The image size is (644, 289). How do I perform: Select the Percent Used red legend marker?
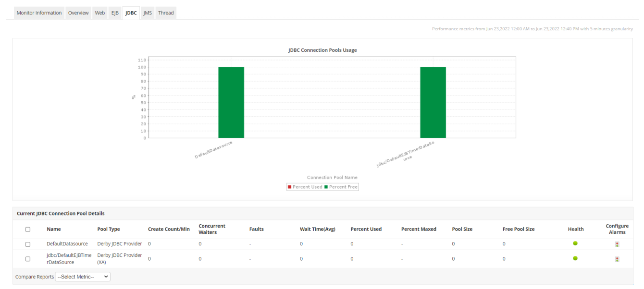click(x=290, y=187)
